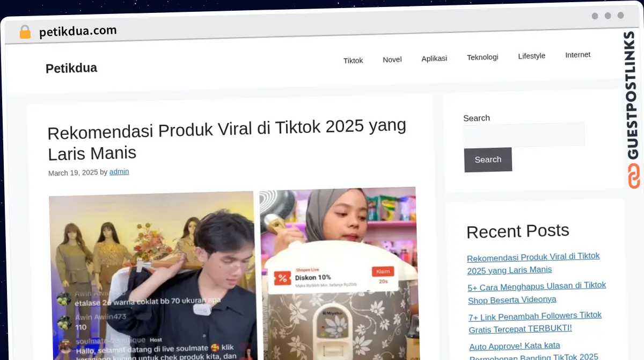The width and height of the screenshot is (644, 360).
Task: Go to the Aplikasi menu section
Action: click(x=434, y=58)
